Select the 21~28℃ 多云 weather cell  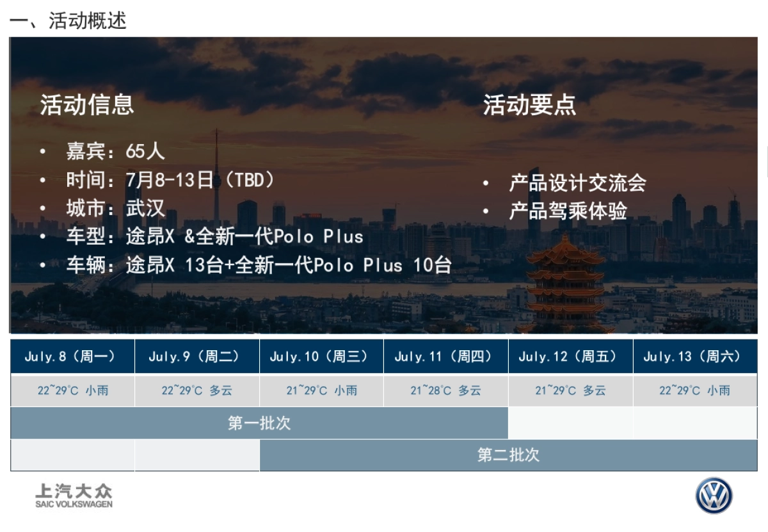click(x=445, y=390)
